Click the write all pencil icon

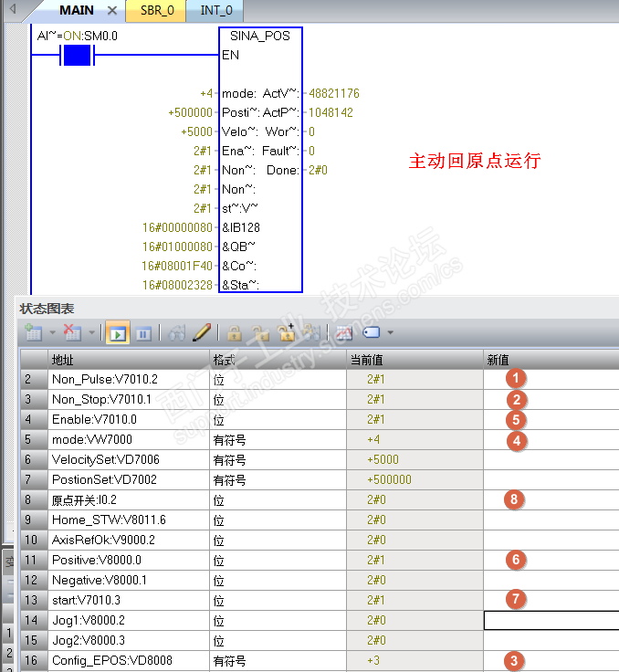click(x=202, y=332)
